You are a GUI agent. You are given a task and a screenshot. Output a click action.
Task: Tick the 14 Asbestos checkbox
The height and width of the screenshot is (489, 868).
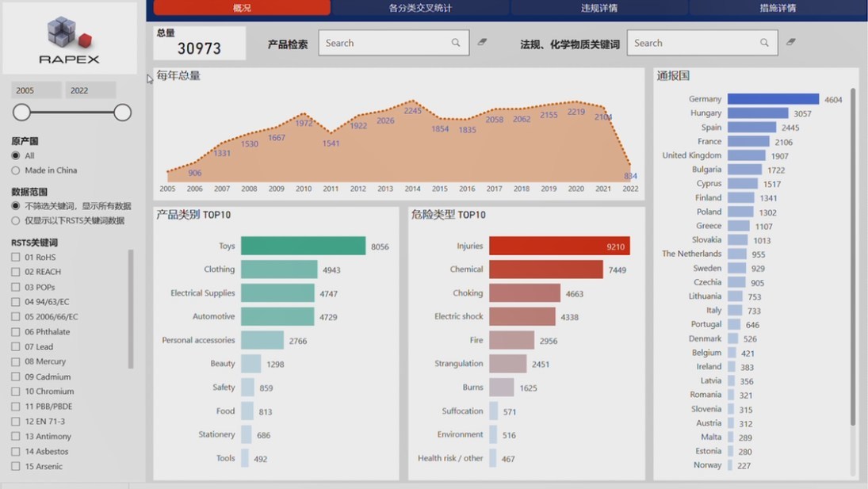pos(16,452)
